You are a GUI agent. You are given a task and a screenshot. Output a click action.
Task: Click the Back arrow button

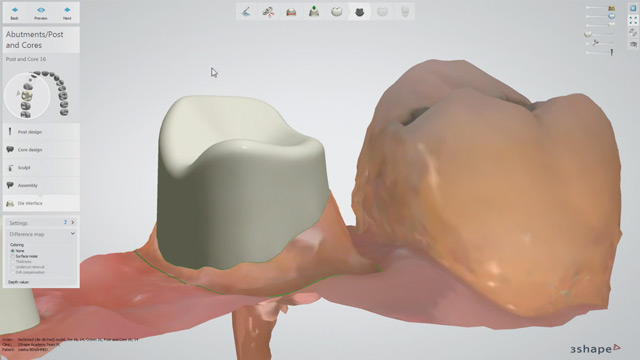click(x=14, y=12)
